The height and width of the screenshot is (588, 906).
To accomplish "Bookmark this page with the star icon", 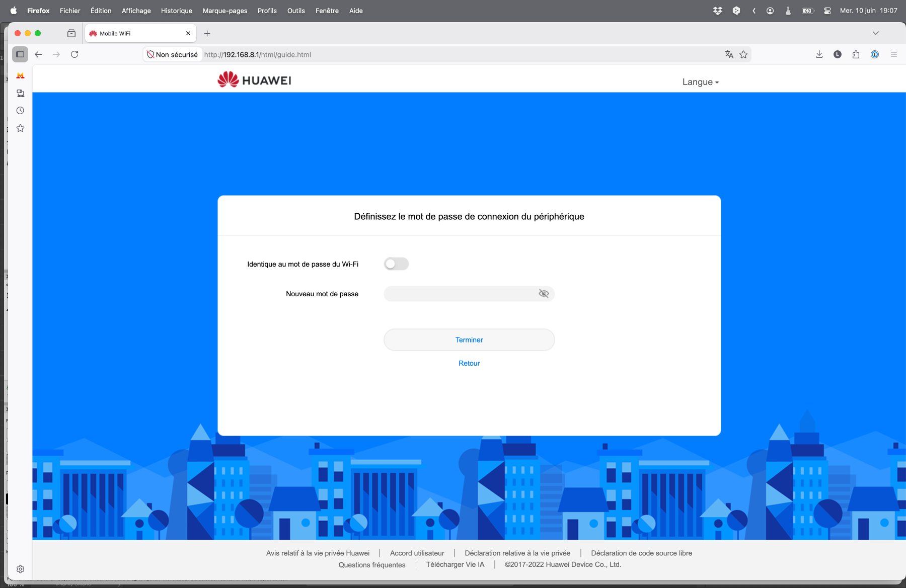I will click(x=743, y=54).
